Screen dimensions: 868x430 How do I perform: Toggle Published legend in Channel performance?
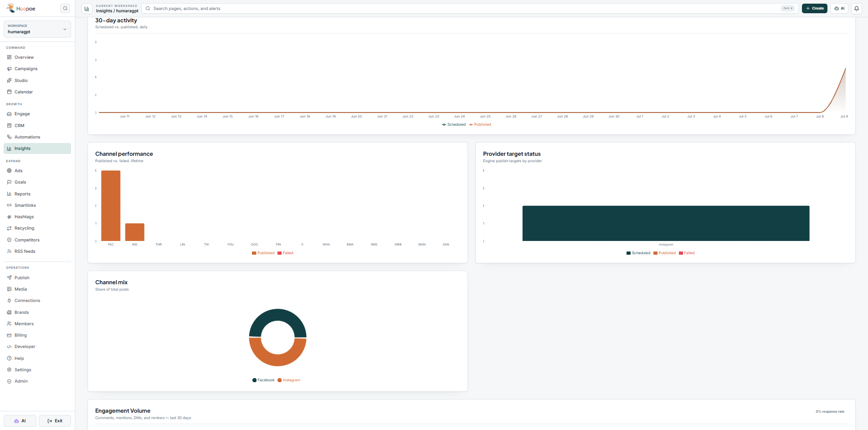coord(263,253)
